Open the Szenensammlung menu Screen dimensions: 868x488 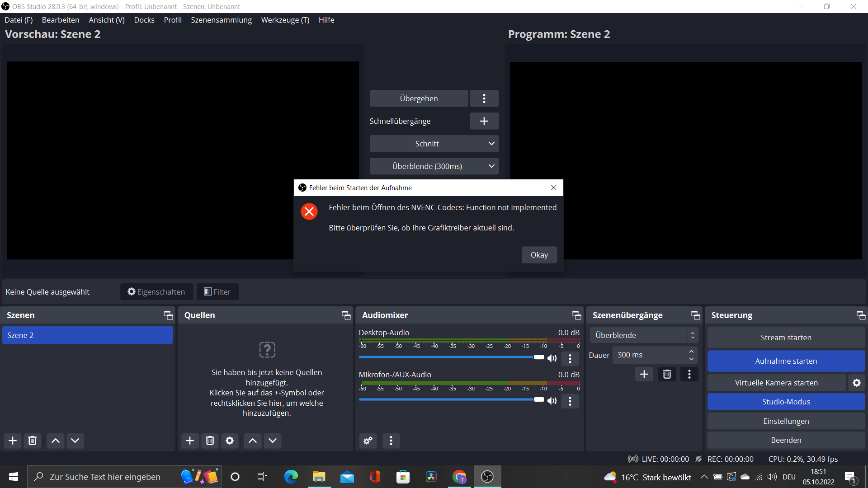(222, 20)
